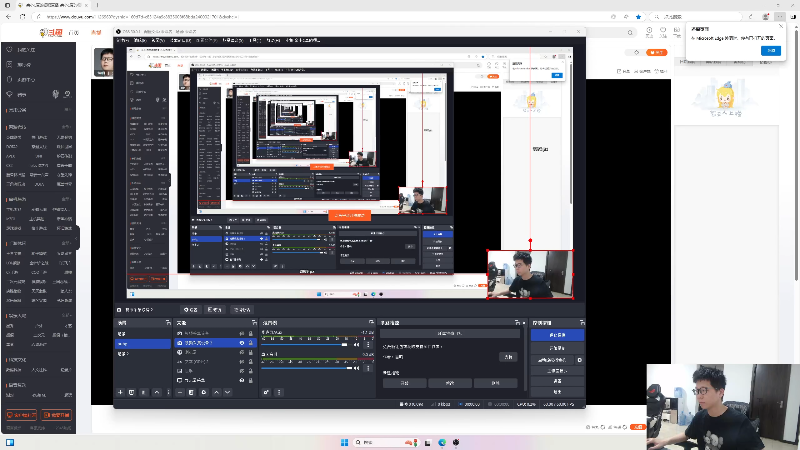The image size is (800, 450).
Task: Toggle lock icon of last source row
Action: (251, 381)
